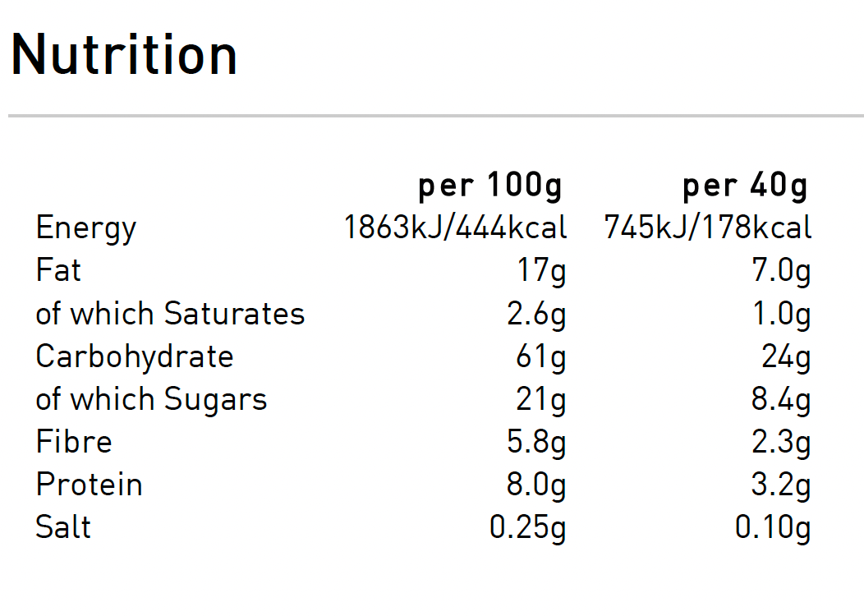Select the per 40g column header
Image resolution: width=864 pixels, height=616 pixels.
tap(745, 186)
